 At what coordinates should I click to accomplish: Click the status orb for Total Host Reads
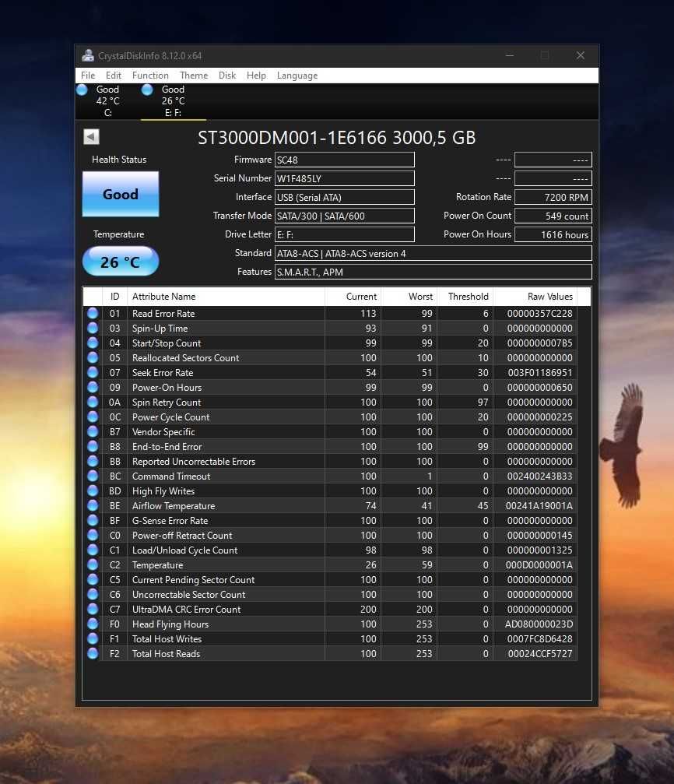tap(93, 653)
